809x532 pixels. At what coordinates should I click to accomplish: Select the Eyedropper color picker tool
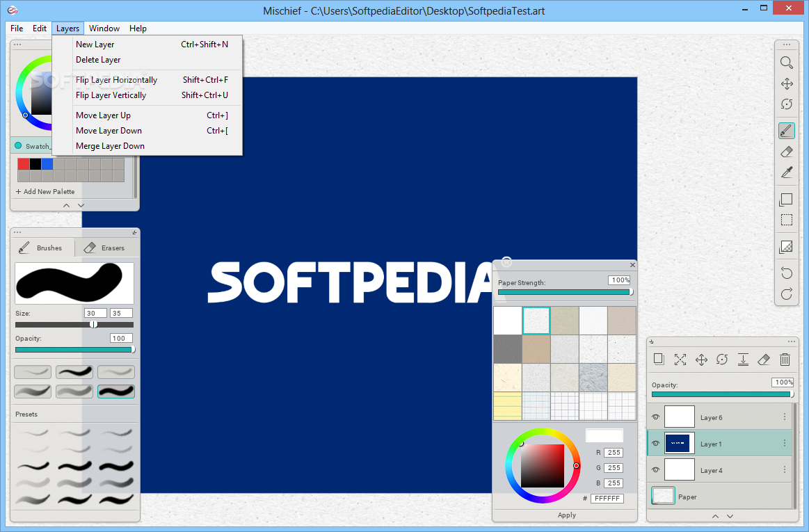(786, 172)
